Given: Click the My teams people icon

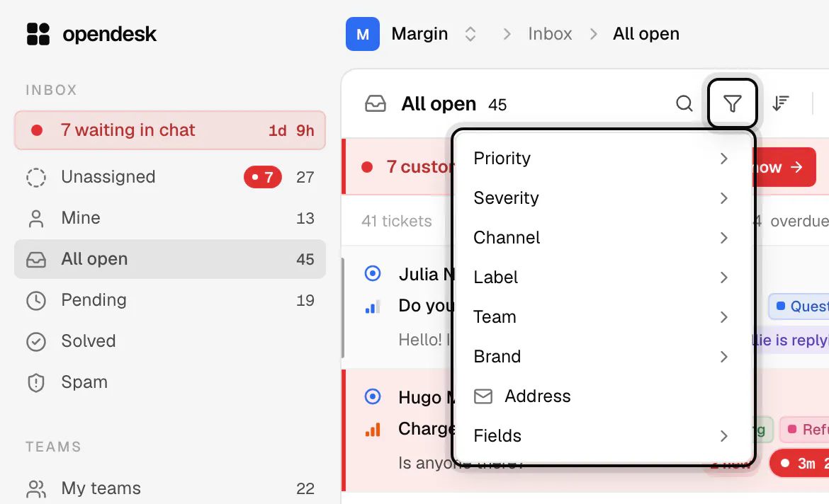Looking at the screenshot, I should coord(36,488).
